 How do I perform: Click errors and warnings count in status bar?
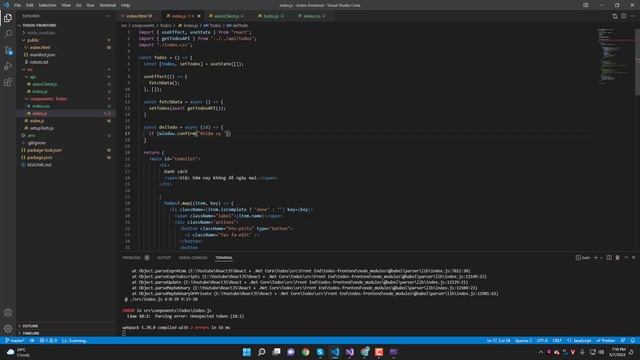point(48,340)
